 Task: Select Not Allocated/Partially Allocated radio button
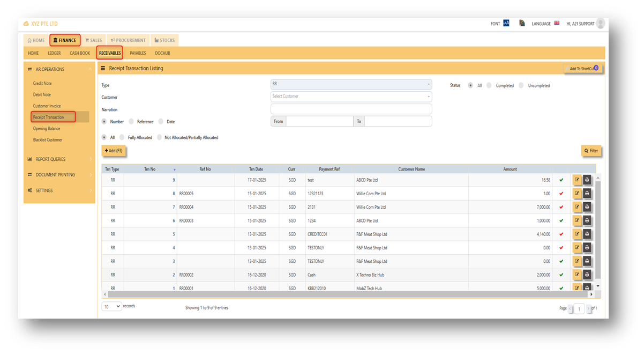[x=159, y=137]
